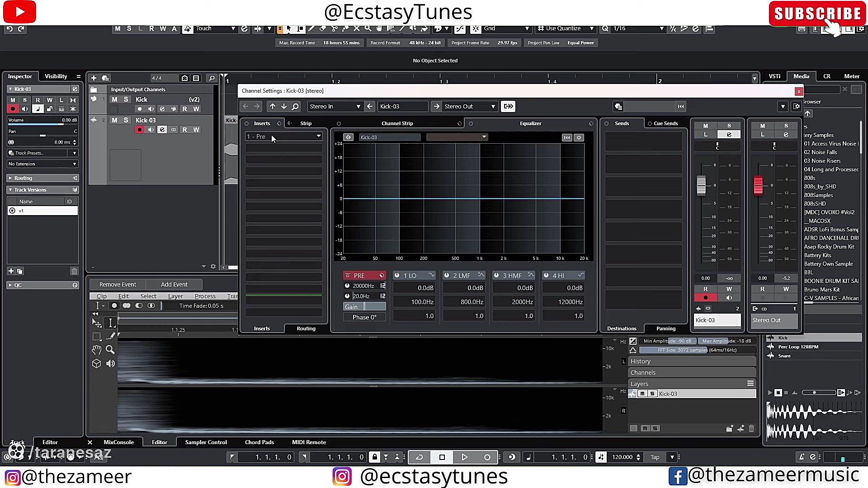This screenshot has height=488, width=868.
Task: Open the Chord Pads tab
Action: (259, 442)
